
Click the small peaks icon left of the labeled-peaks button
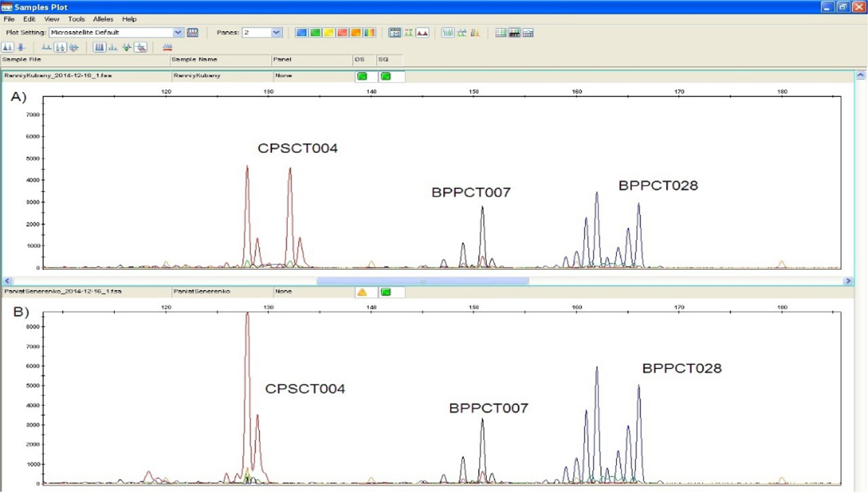point(47,47)
